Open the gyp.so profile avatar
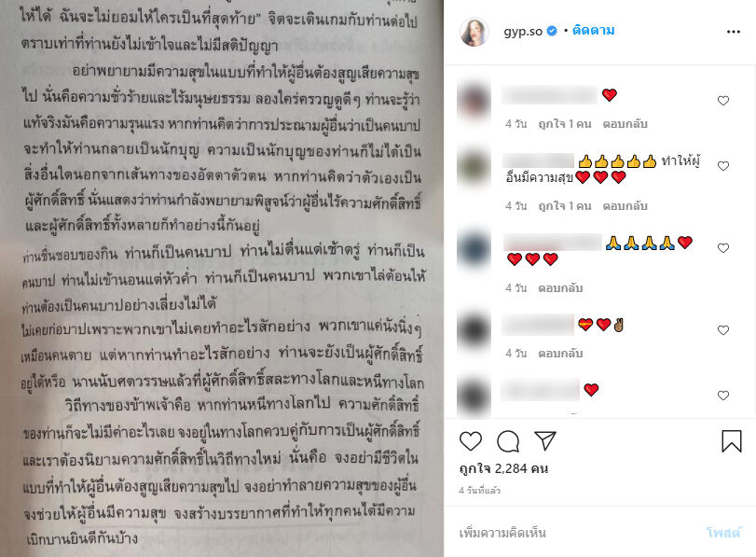This screenshot has width=756, height=557. click(474, 32)
